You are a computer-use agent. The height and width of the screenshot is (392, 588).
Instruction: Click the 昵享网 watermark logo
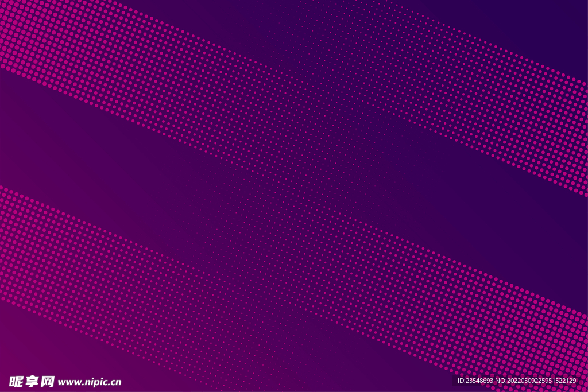point(32,381)
